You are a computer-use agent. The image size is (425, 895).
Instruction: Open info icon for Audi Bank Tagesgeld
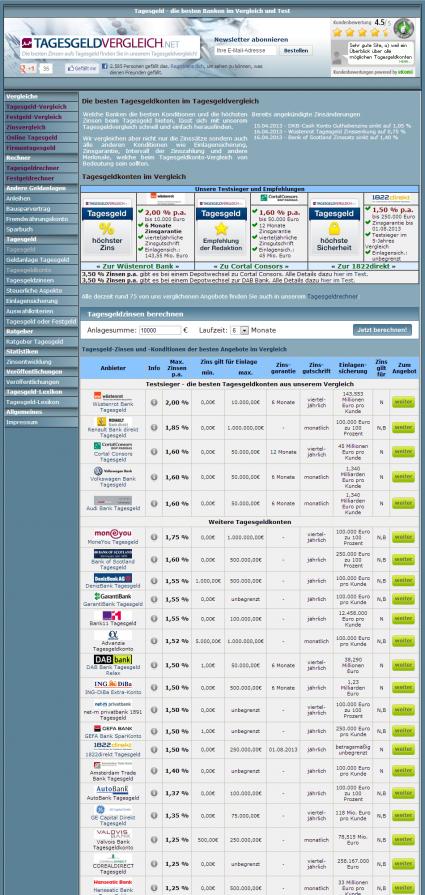pos(153,503)
